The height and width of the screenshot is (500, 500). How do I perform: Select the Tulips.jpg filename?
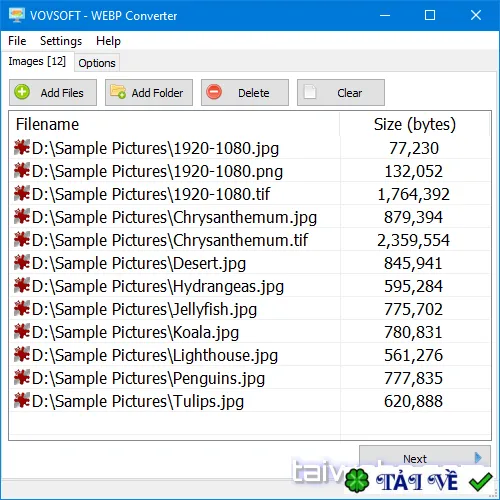click(138, 401)
